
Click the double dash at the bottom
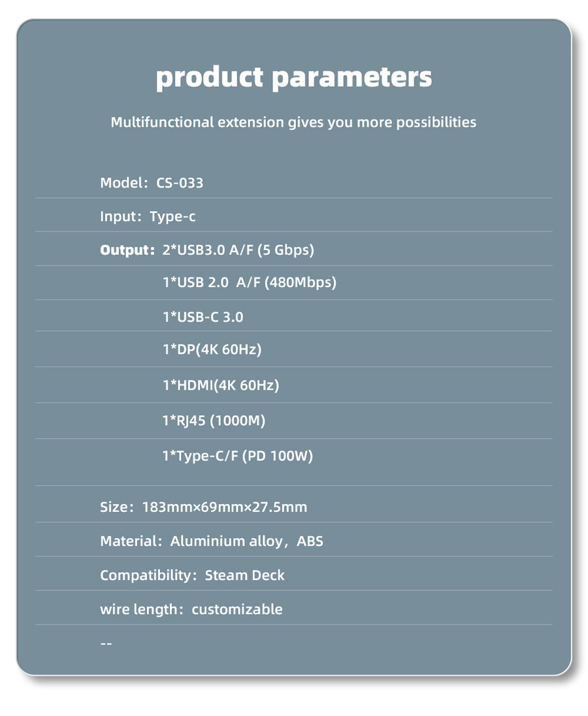click(x=106, y=643)
